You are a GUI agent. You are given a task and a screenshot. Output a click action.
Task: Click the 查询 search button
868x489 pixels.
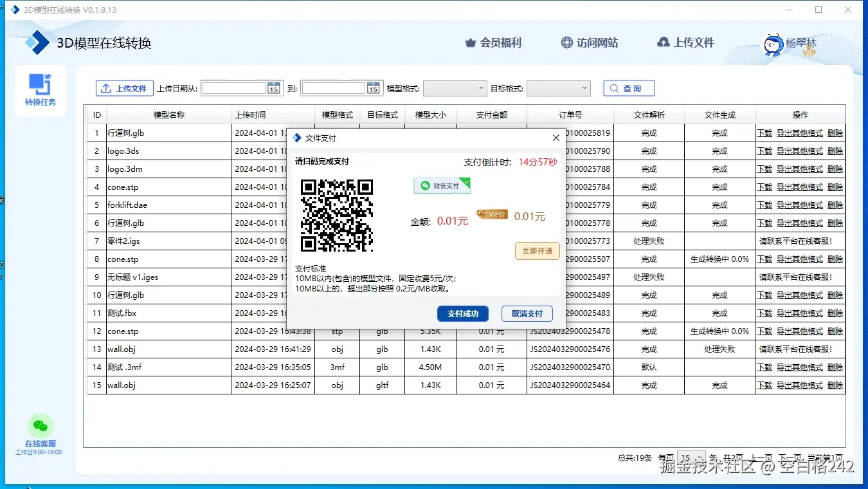coord(629,89)
